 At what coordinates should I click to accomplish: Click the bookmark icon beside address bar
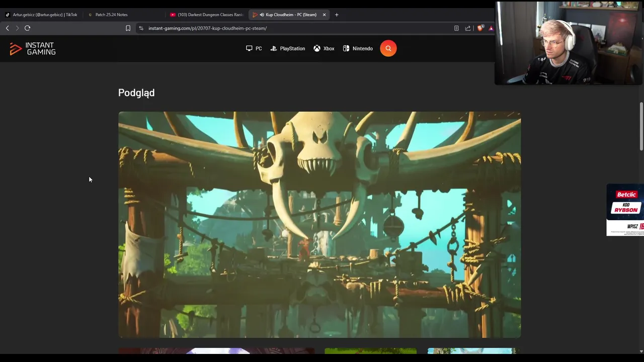128,28
